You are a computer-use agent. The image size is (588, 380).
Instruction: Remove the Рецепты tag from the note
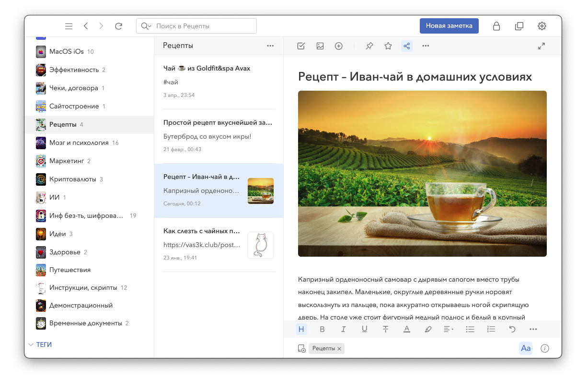tap(339, 349)
